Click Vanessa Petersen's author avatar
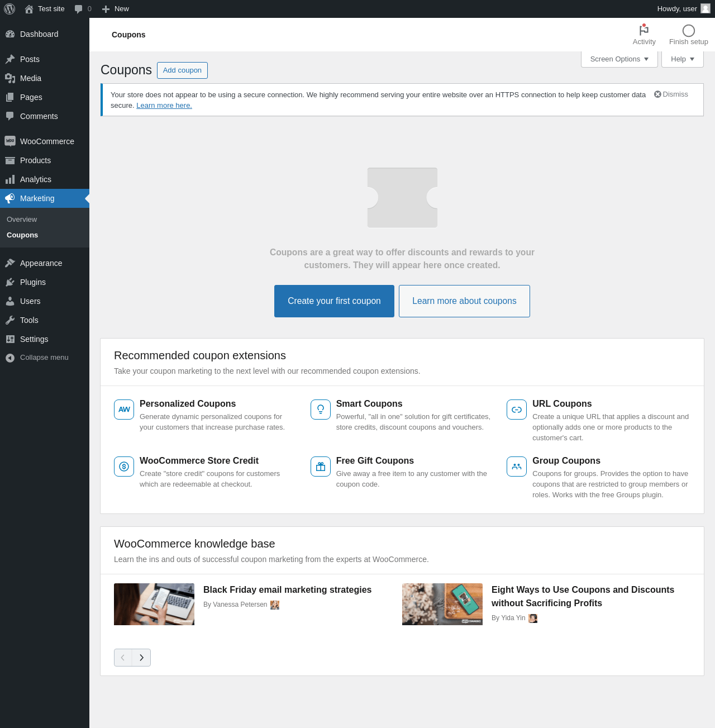 [275, 605]
